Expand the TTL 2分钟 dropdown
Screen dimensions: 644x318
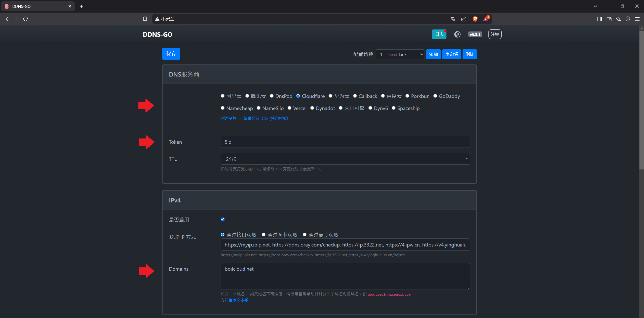tap(345, 159)
